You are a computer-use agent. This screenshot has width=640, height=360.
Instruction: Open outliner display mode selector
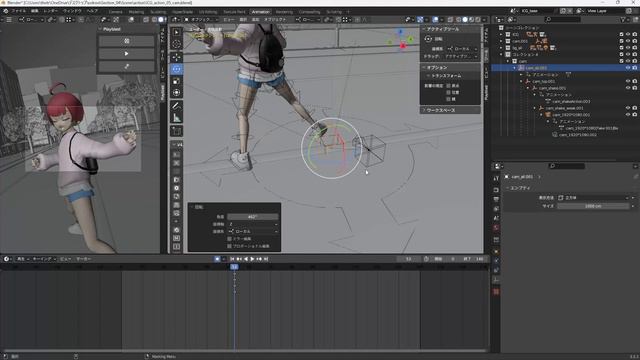coord(511,19)
